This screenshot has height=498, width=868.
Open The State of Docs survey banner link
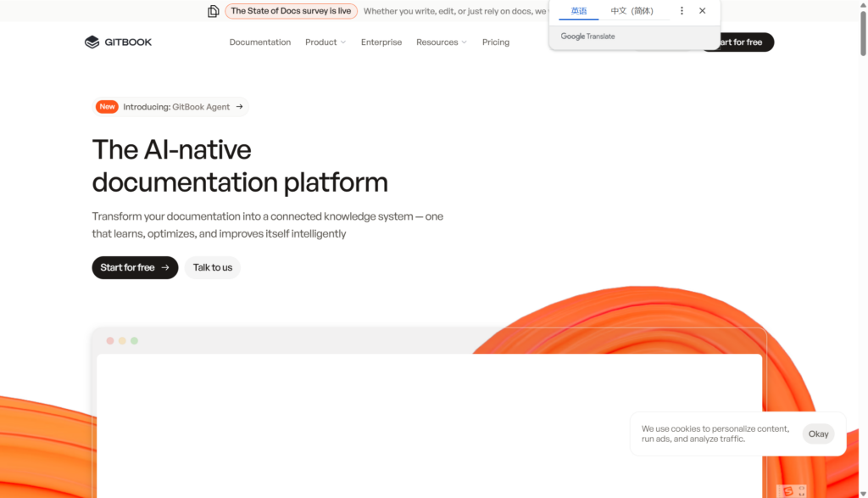tap(291, 11)
